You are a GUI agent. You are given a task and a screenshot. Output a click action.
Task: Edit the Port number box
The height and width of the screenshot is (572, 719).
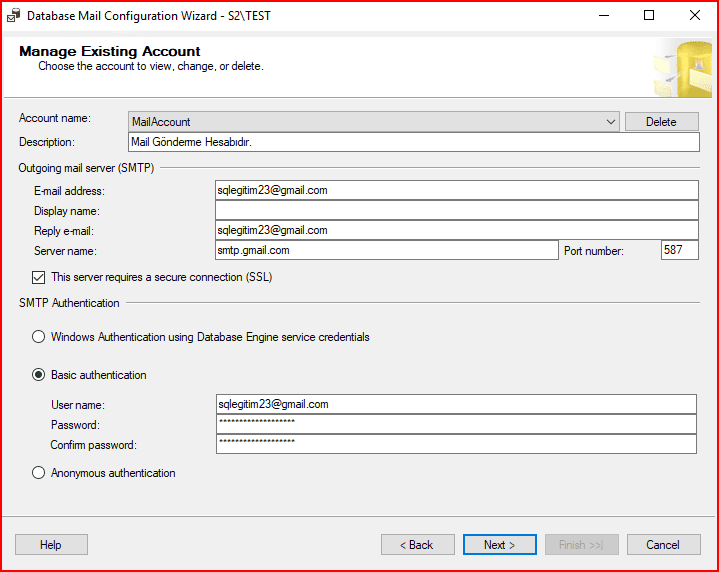[x=679, y=250]
